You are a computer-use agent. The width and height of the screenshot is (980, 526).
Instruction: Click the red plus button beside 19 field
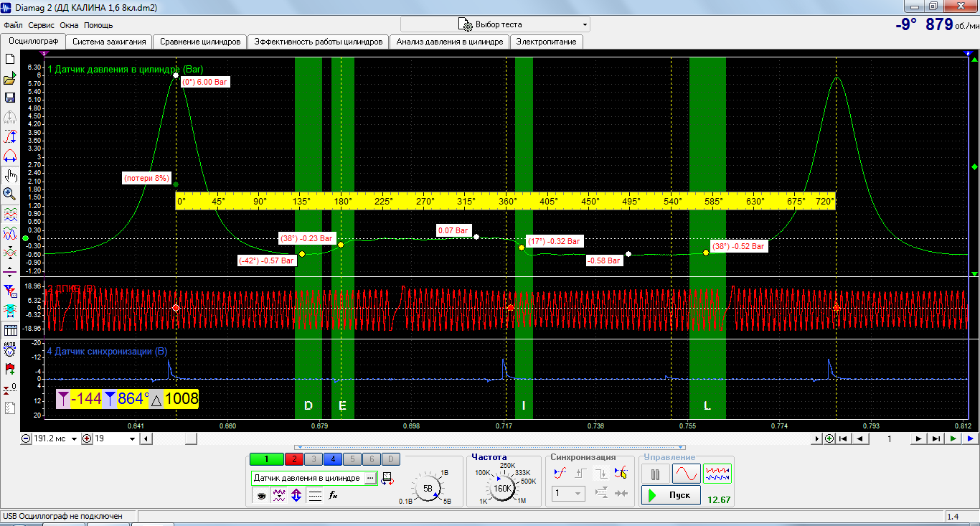(x=88, y=438)
